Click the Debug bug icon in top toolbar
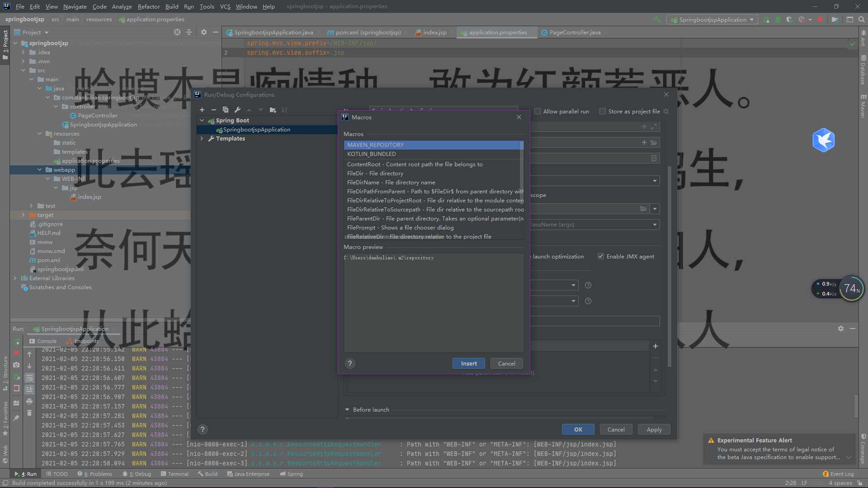Viewport: 868px width, 488px height. tap(778, 19)
